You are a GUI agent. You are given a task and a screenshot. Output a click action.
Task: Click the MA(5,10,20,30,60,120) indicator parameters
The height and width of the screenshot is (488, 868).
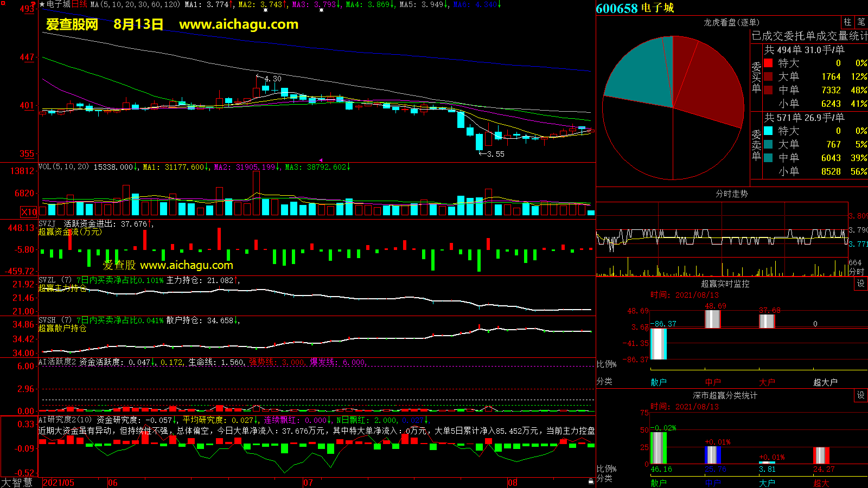135,4
